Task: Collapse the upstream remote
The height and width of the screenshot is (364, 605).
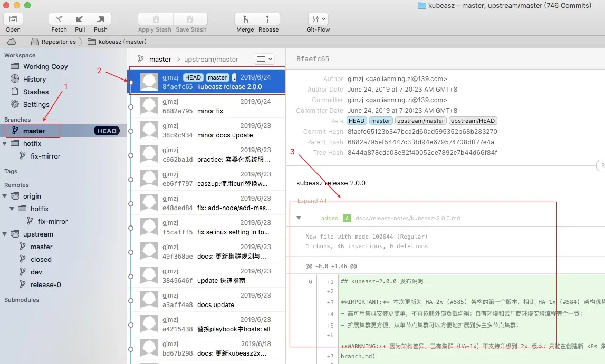Action: (x=5, y=234)
